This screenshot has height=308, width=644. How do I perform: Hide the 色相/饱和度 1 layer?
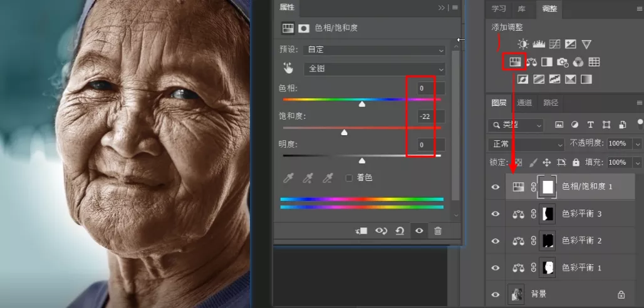click(x=496, y=187)
